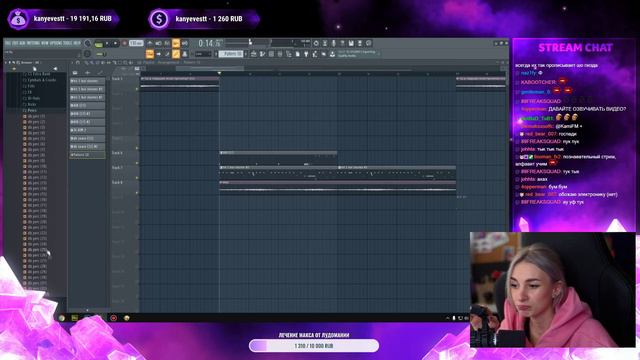Select the Track 1 header label
640x360 pixels.
click(117, 79)
